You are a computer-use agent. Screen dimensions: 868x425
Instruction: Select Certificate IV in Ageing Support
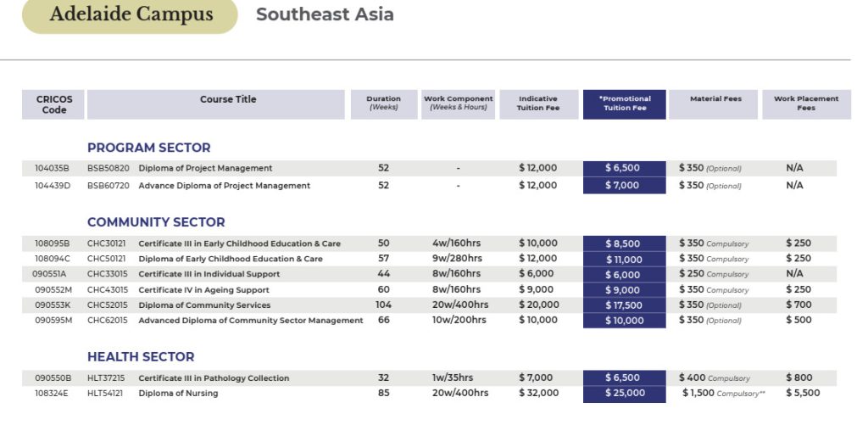[x=203, y=290]
